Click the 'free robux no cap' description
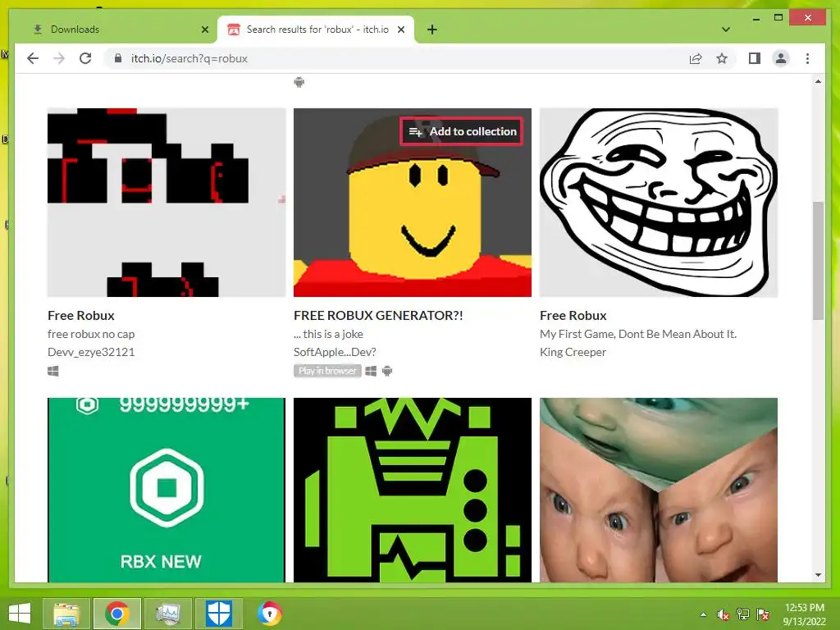The image size is (840, 630). pyautogui.click(x=91, y=334)
